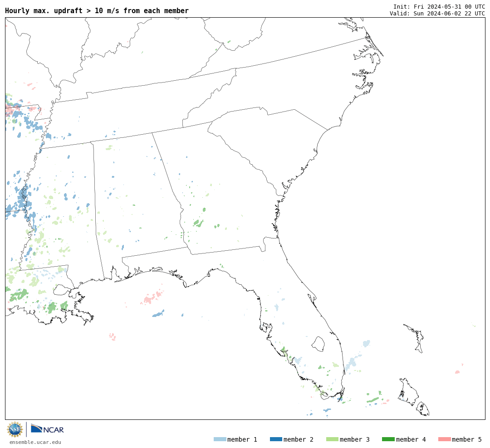Click the 'member 1' legend label
This screenshot has width=490, height=448.
coord(242,439)
